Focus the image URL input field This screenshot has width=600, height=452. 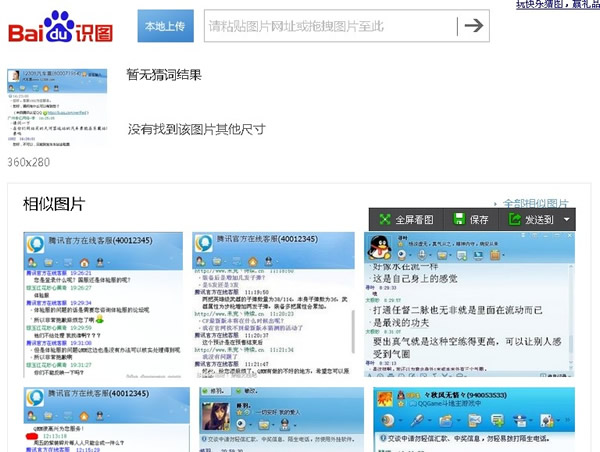[325, 26]
